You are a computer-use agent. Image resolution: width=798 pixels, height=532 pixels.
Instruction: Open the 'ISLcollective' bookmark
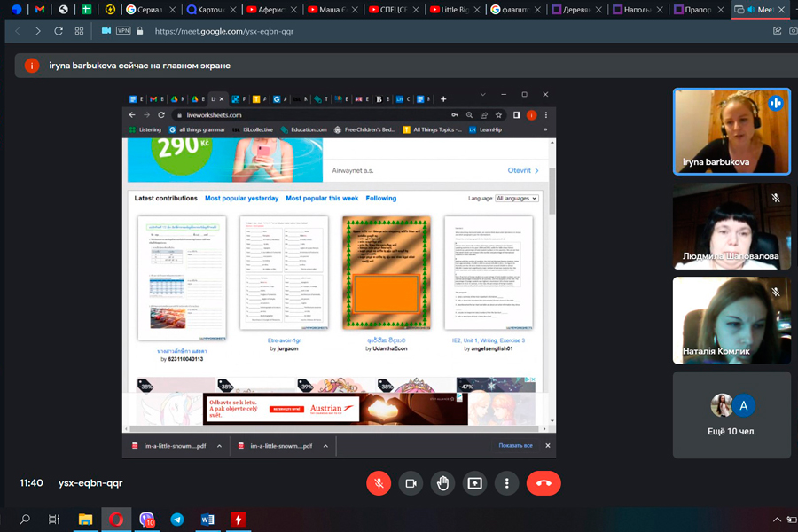click(253, 129)
